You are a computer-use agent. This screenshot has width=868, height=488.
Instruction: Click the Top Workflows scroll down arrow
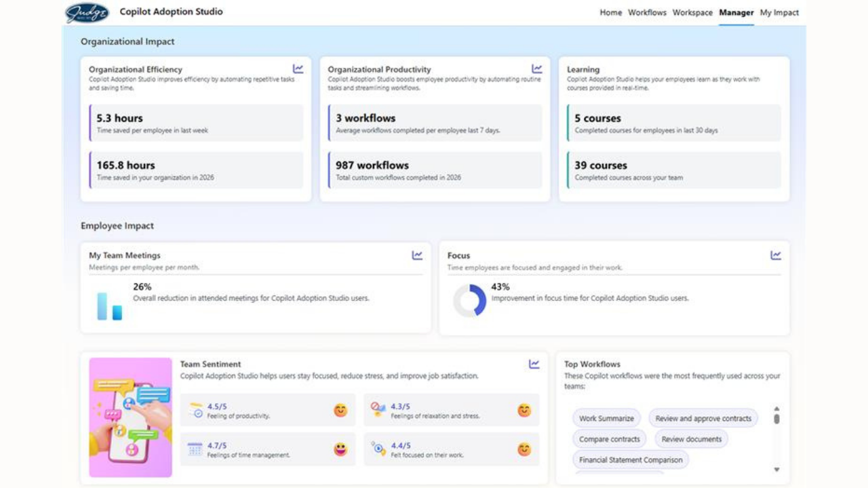pyautogui.click(x=776, y=470)
